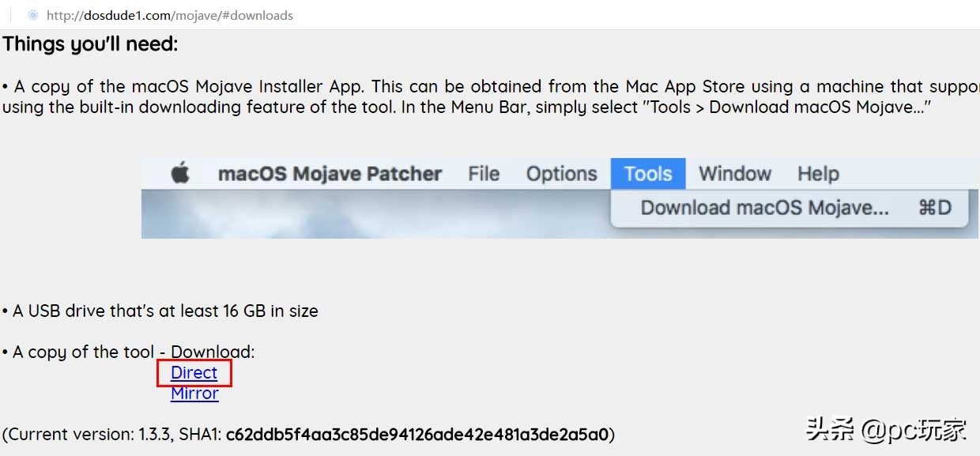
Task: Click the red-highlighted Direct link box
Action: [194, 372]
